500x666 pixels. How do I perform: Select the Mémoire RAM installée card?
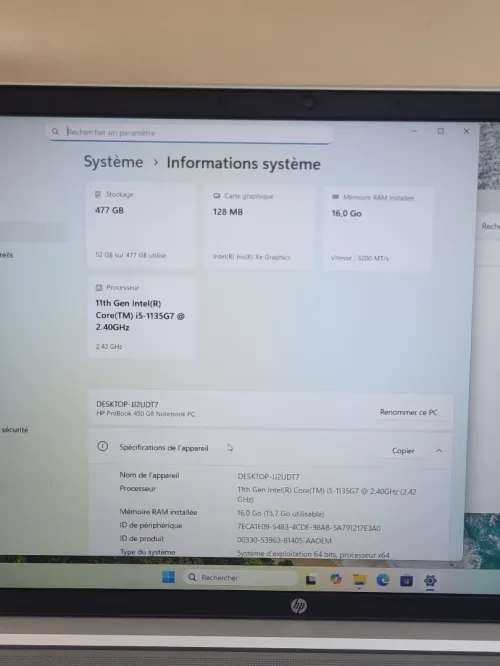377,229
